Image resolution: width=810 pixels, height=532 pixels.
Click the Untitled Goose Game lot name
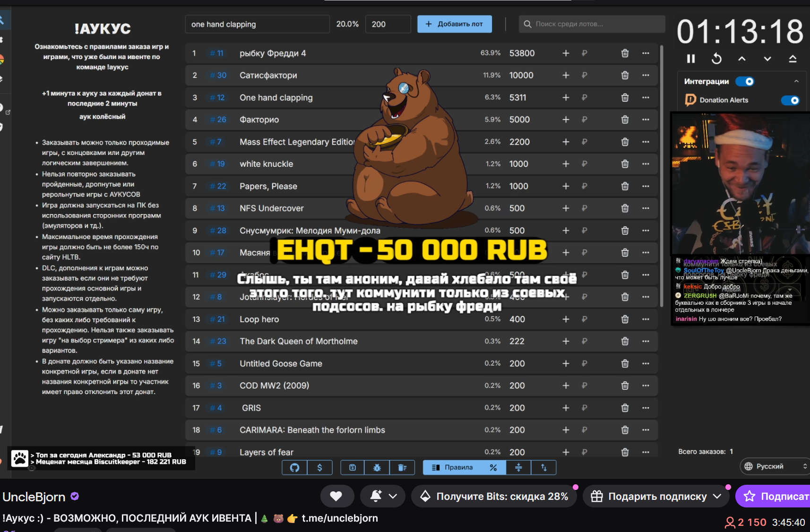(x=281, y=364)
